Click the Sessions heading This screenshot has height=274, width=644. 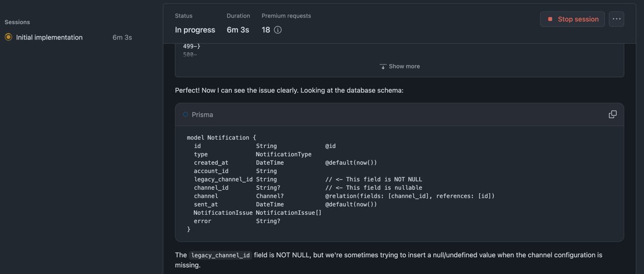click(17, 22)
